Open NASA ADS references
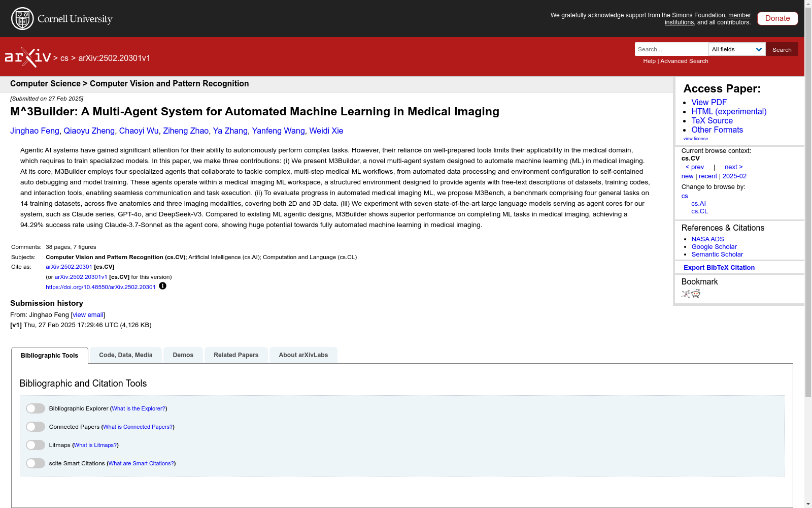Screen dimensions: 812x508 (x=708, y=239)
